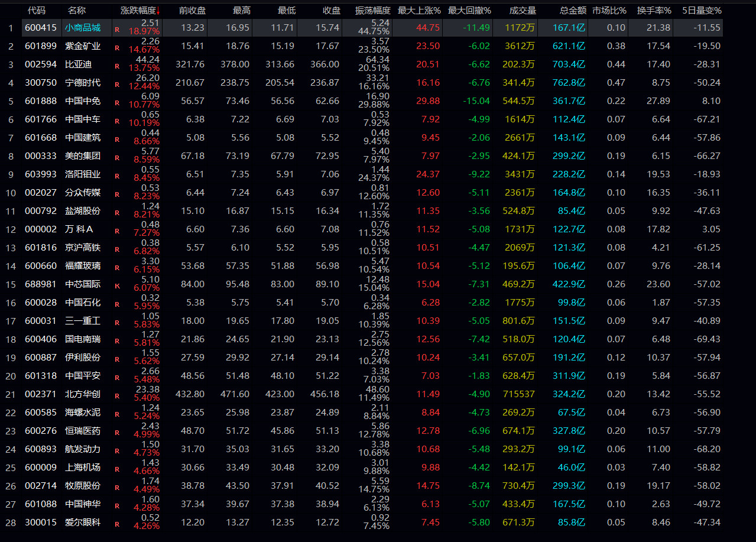Click the R marker in 爱尔眼科 row
The width and height of the screenshot is (756, 542).
[116, 523]
